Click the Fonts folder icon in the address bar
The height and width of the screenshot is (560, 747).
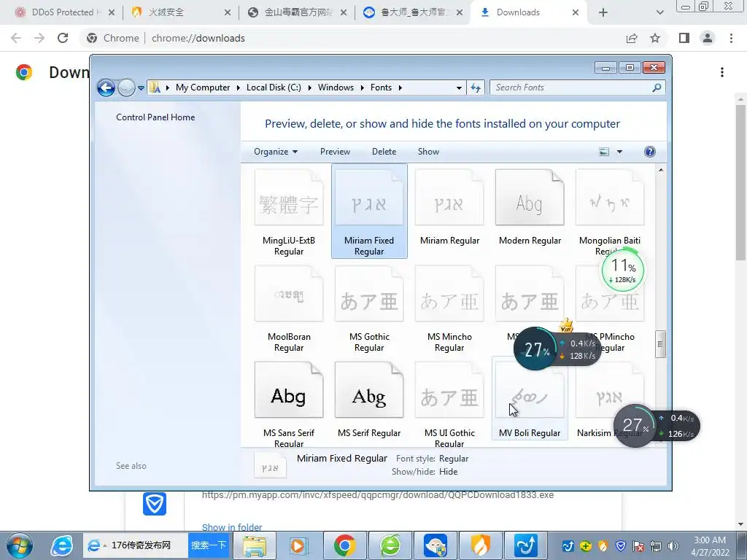click(155, 87)
